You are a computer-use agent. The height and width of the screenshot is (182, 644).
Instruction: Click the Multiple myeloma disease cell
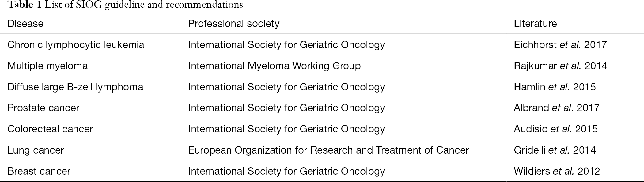pyautogui.click(x=47, y=66)
